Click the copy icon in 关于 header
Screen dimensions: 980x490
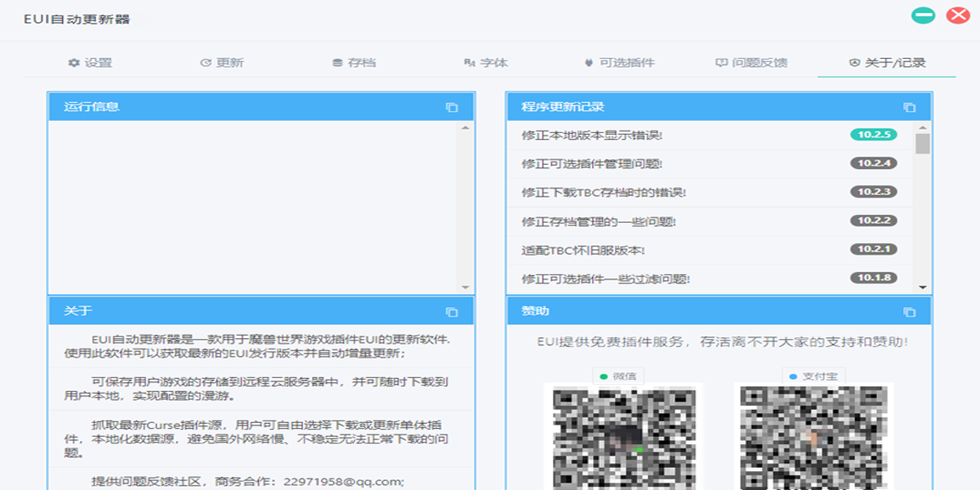(x=452, y=311)
